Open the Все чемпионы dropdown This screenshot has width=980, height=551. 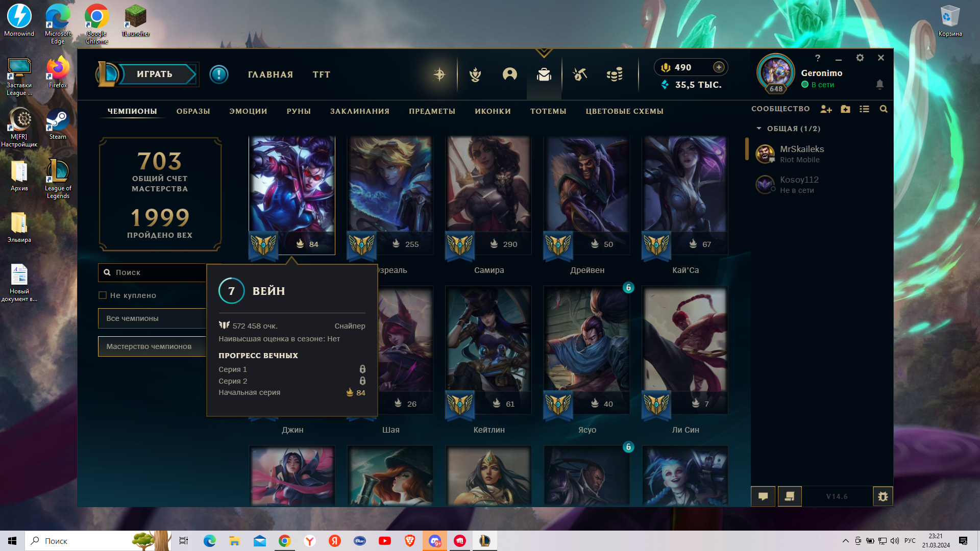pyautogui.click(x=152, y=318)
